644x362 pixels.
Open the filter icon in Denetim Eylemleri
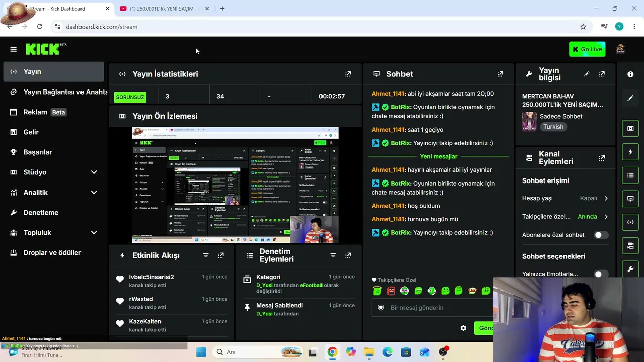pyautogui.click(x=333, y=255)
